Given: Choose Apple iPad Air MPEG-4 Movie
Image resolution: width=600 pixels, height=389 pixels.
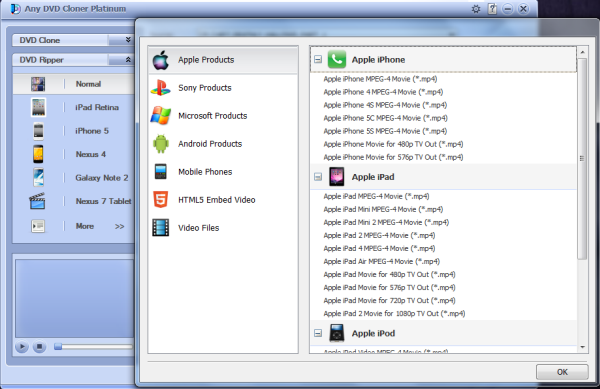Looking at the screenshot, I should 382,261.
